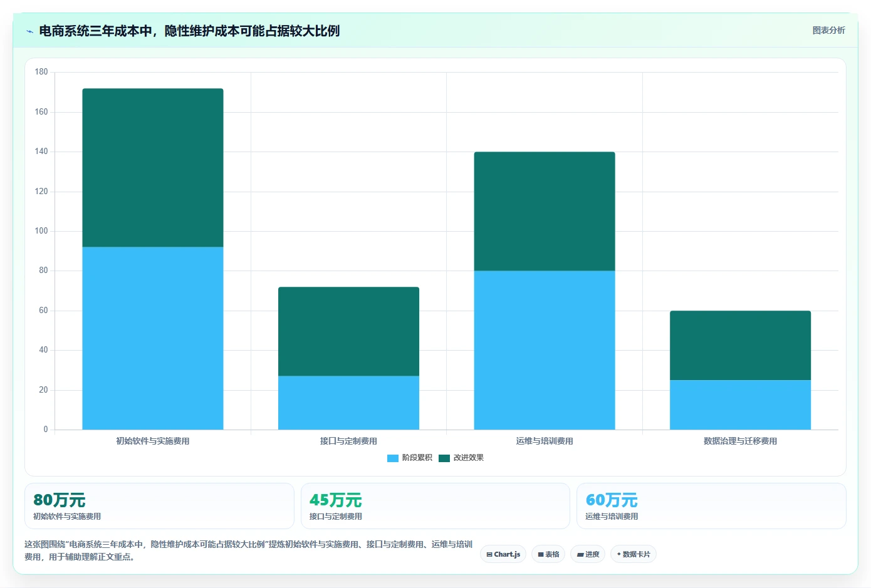Click the blue segment of 初始软件与实施费用 bar
The image size is (871, 588).
point(153,338)
